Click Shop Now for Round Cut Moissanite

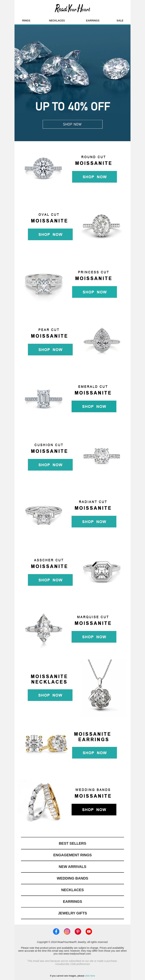click(94, 177)
